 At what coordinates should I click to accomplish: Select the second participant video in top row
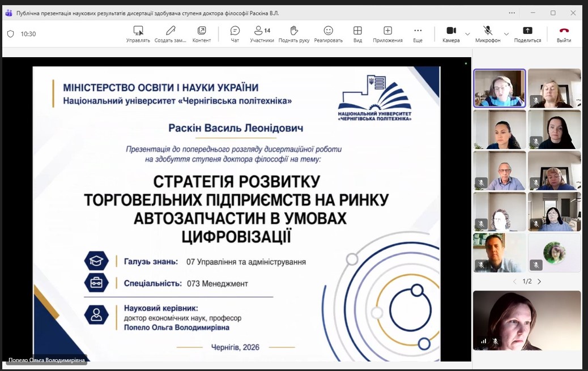pos(554,88)
